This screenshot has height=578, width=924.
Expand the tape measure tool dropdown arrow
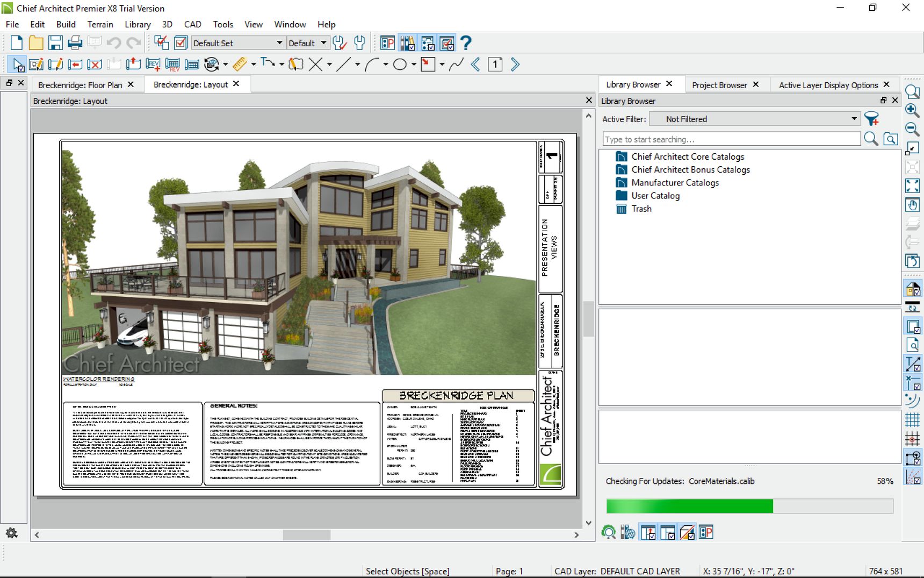(x=254, y=65)
